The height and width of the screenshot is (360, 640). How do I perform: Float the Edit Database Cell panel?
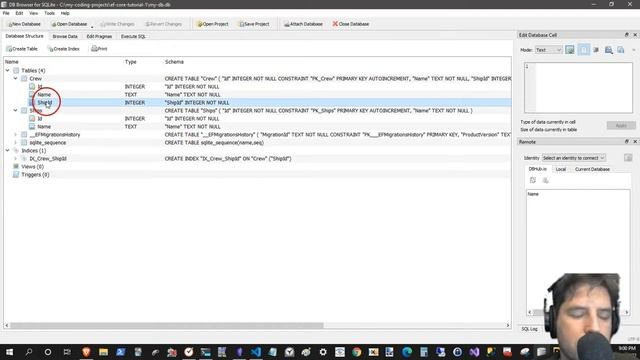(627, 35)
